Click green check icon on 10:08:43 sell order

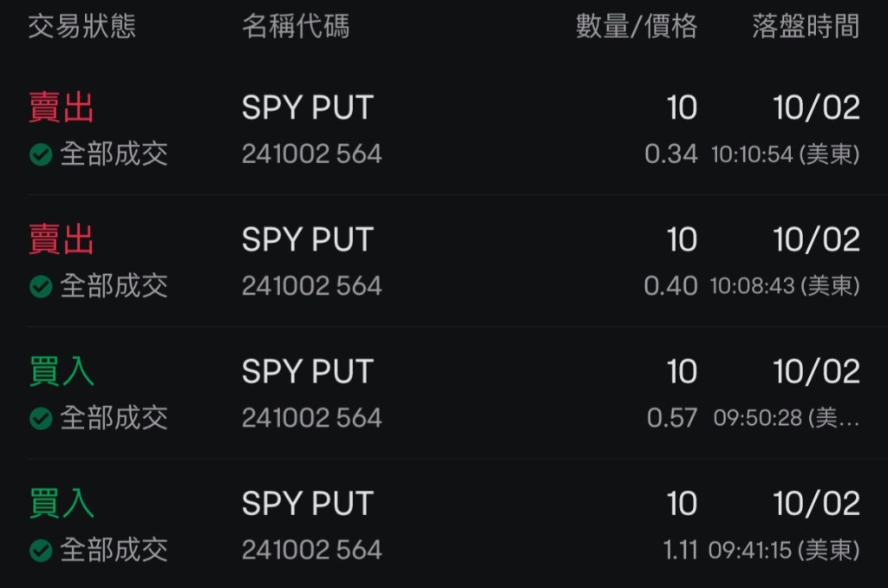point(41,287)
